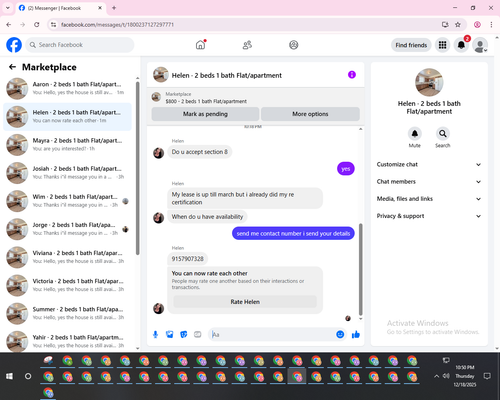Open the Windows notification center icon
The height and width of the screenshot is (400, 500).
pos(487,376)
